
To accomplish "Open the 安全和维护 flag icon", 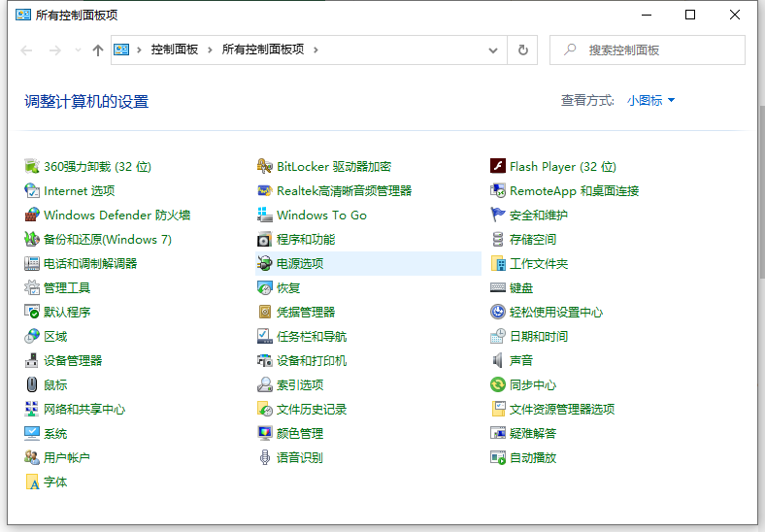I will [498, 216].
